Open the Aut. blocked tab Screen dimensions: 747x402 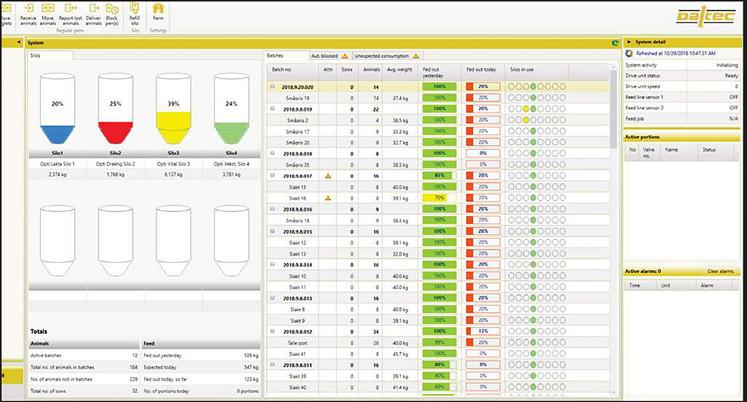(x=330, y=56)
